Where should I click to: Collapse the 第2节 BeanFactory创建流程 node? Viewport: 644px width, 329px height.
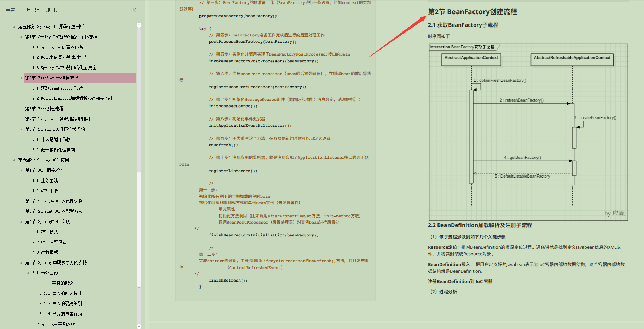coord(21,78)
